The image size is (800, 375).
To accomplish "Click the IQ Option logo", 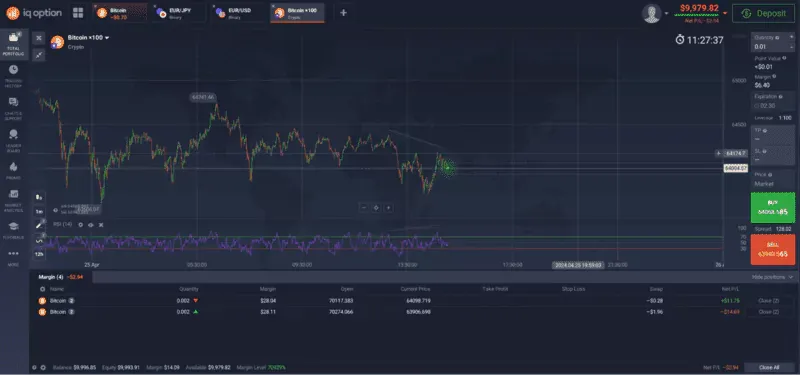I will click(x=34, y=13).
